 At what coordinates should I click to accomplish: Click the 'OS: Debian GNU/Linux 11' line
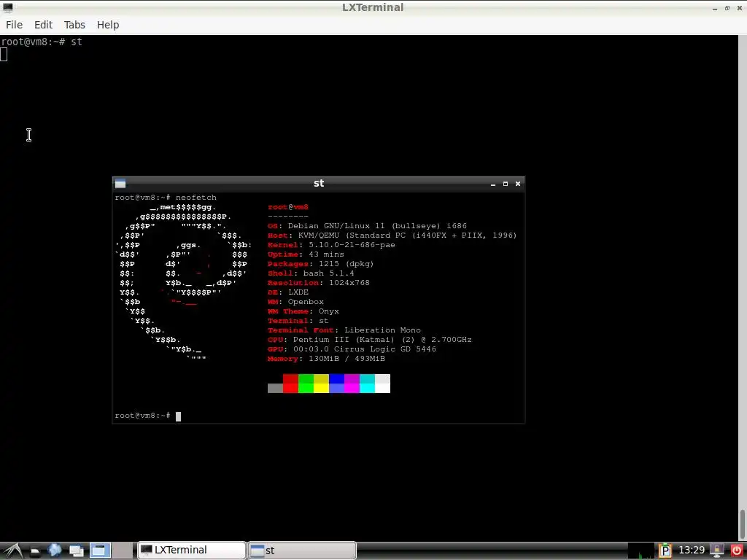(x=368, y=226)
